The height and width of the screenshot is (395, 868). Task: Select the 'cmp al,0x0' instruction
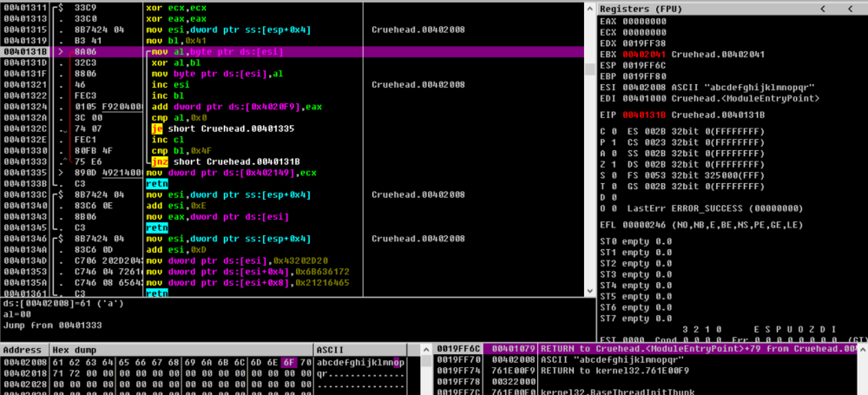tap(293, 118)
